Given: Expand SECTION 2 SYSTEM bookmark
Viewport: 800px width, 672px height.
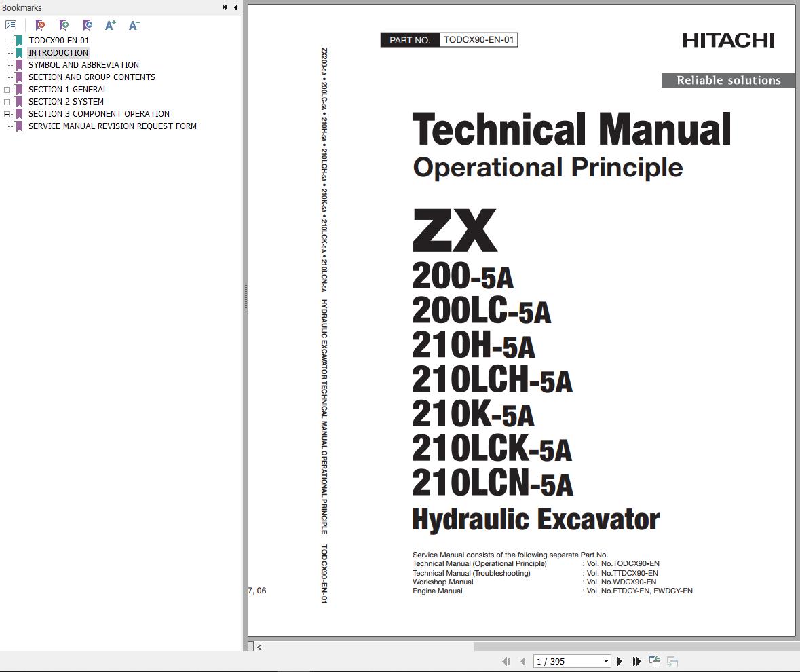Looking at the screenshot, I should 7,102.
